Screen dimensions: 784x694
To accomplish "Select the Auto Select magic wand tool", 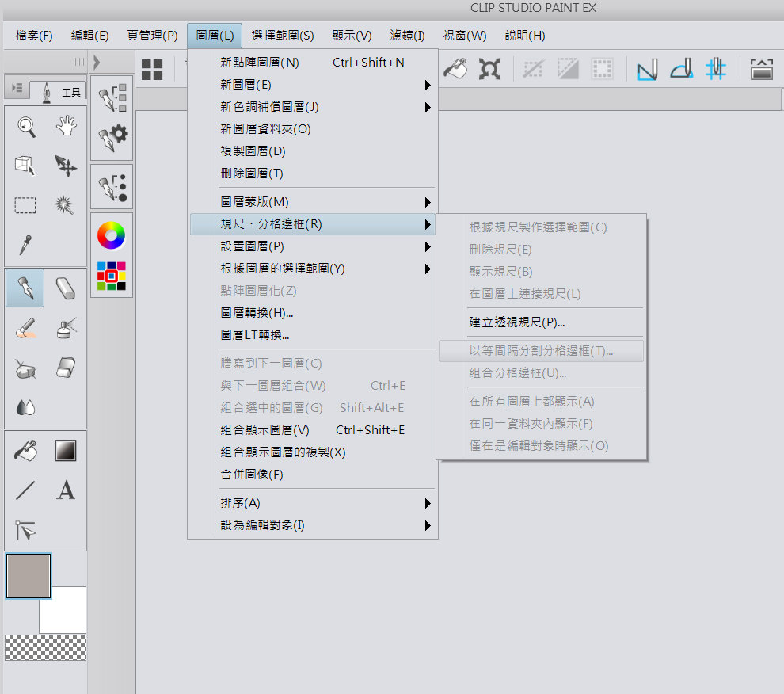I will tap(64, 204).
